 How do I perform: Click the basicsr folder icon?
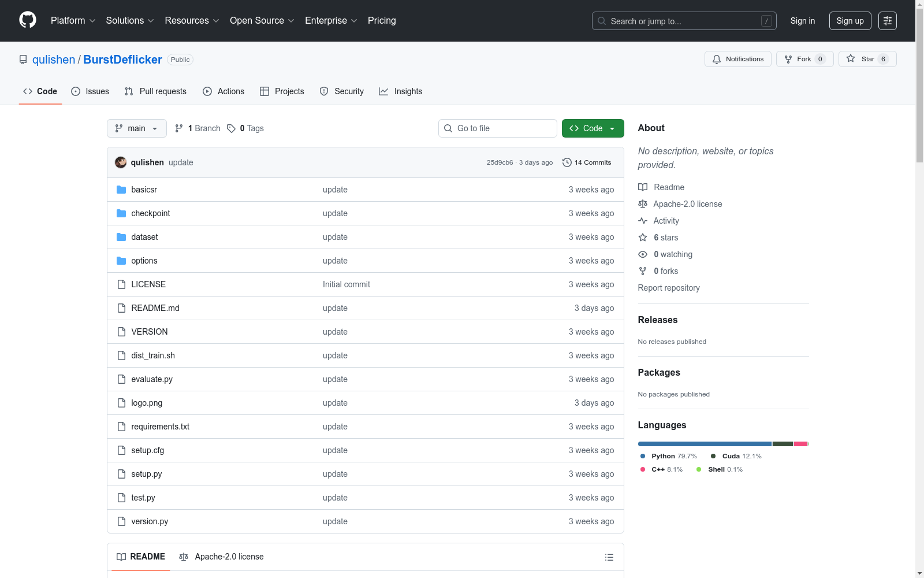click(121, 190)
